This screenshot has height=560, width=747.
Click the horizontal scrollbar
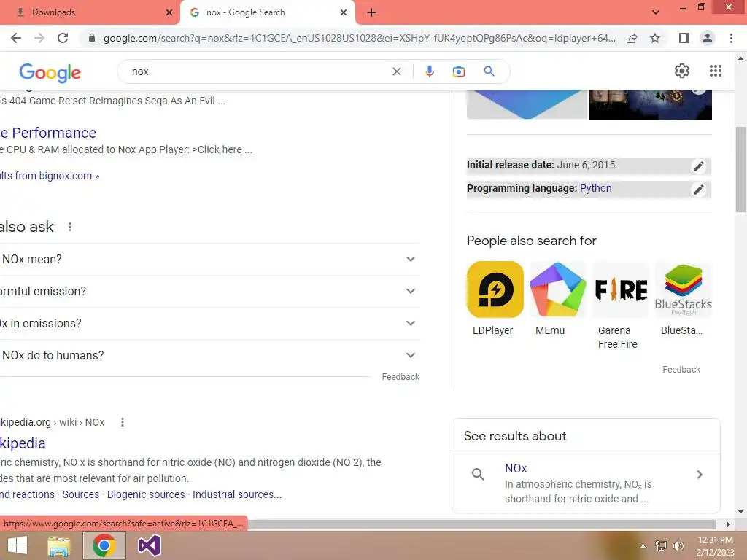481,524
